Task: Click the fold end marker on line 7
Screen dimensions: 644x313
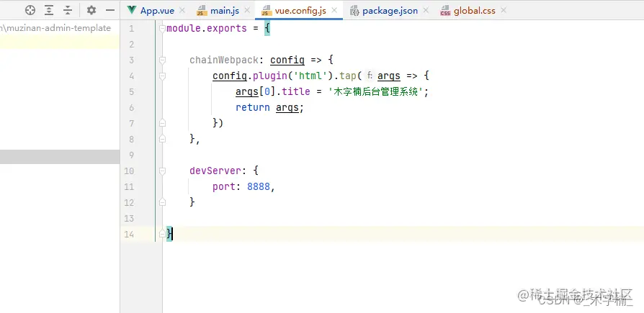Action: 162,123
